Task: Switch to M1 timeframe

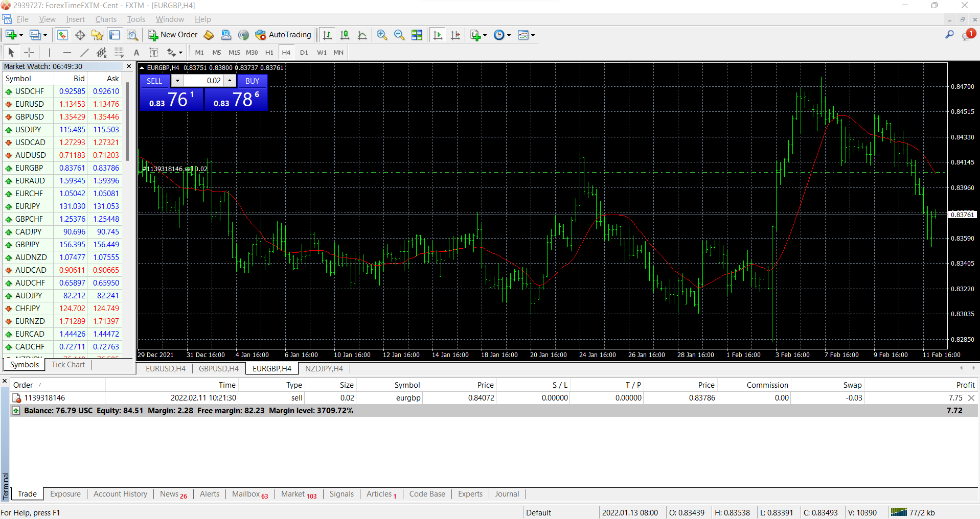Action: coord(199,52)
